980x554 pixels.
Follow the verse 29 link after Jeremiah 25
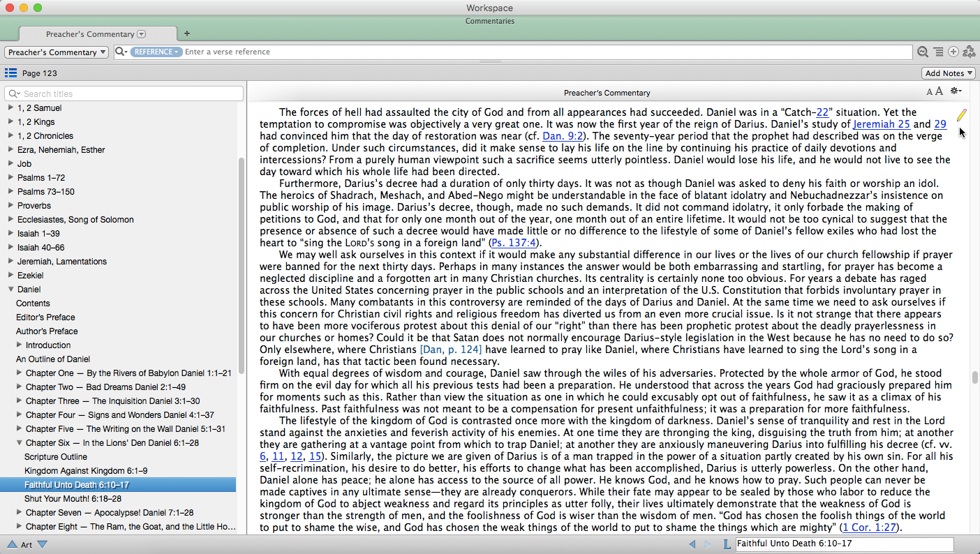[x=940, y=124]
